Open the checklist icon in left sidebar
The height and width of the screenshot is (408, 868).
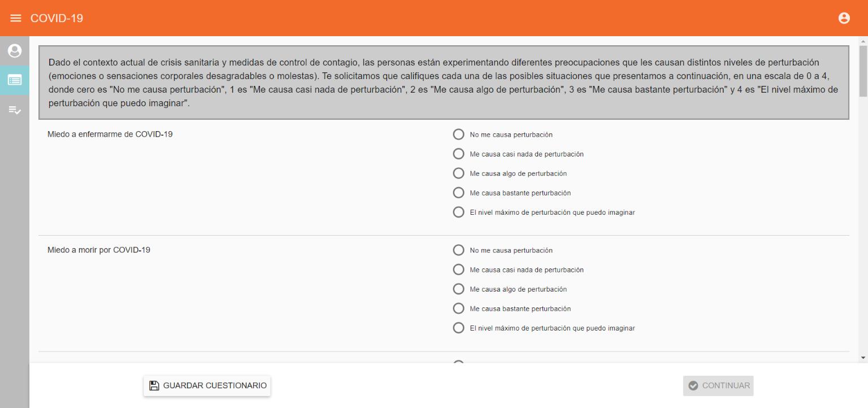pos(15,110)
